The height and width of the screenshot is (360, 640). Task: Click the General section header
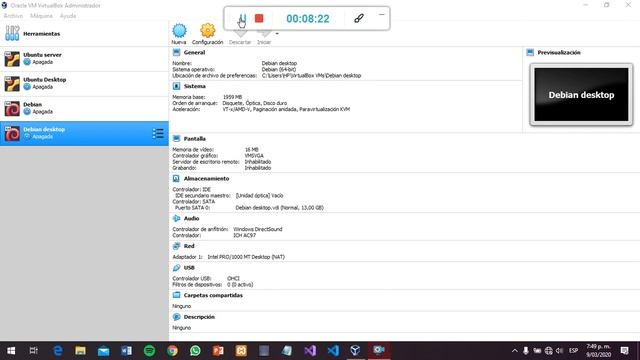[194, 53]
